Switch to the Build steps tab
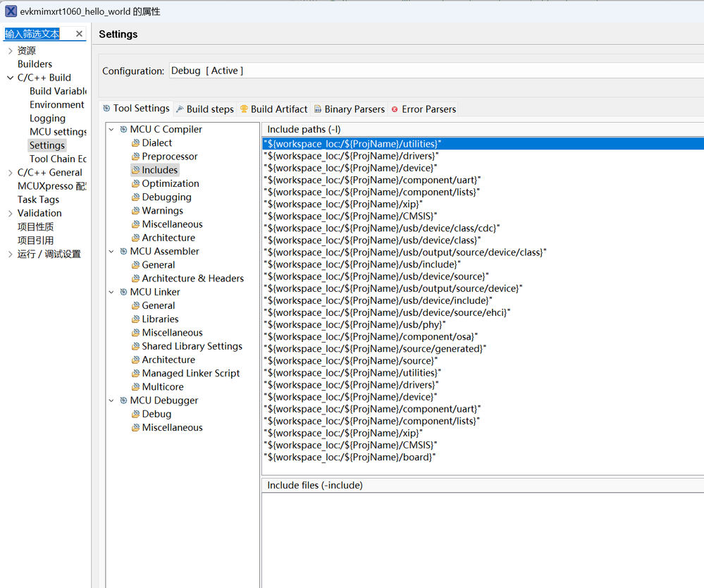Image resolution: width=704 pixels, height=588 pixels. coord(205,109)
